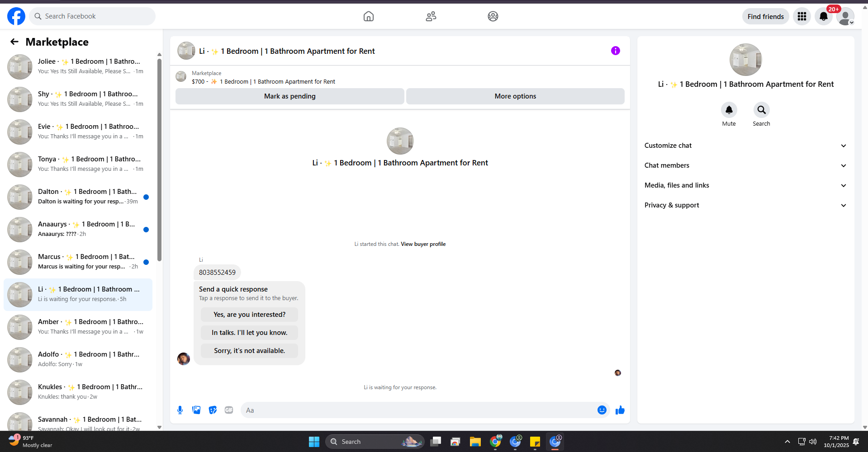868x452 pixels.
Task: Send 'In talks. I'll let you know.' response
Action: point(250,333)
